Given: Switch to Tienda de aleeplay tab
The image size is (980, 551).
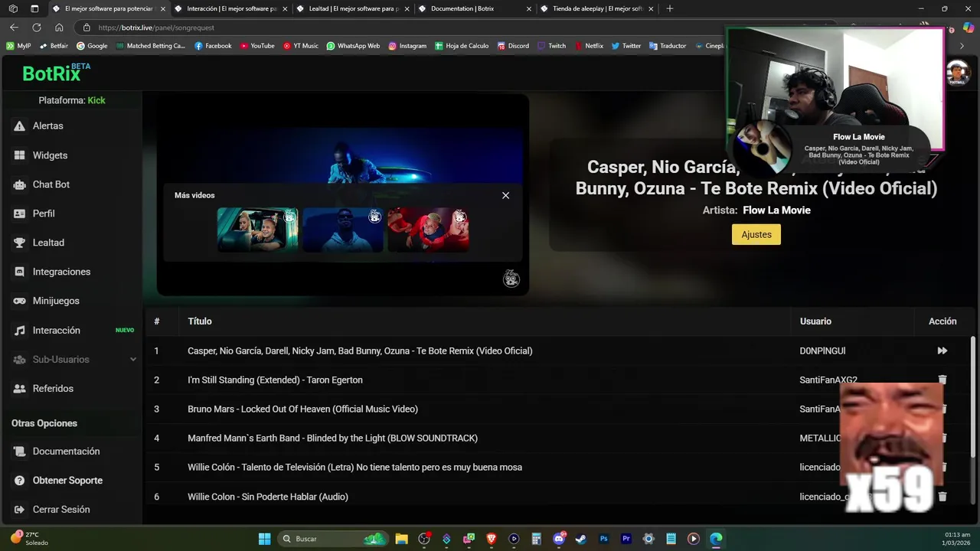Looking at the screenshot, I should 597,8.
